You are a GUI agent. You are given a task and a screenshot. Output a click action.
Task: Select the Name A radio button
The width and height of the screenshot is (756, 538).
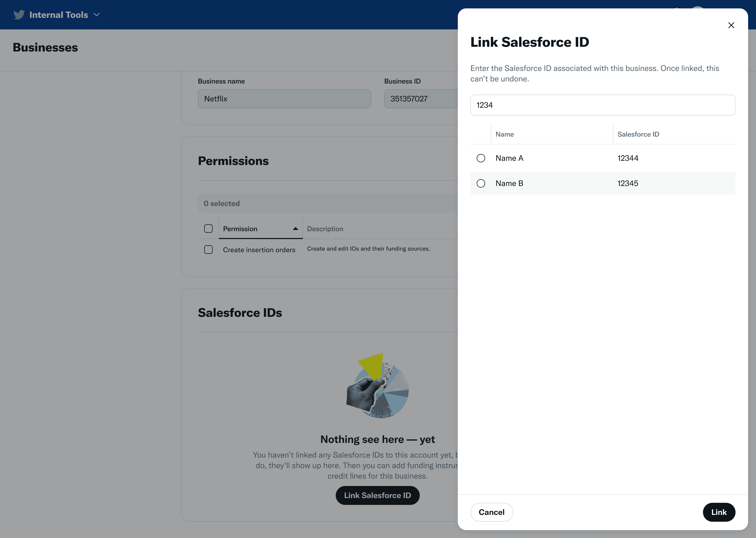(x=481, y=158)
